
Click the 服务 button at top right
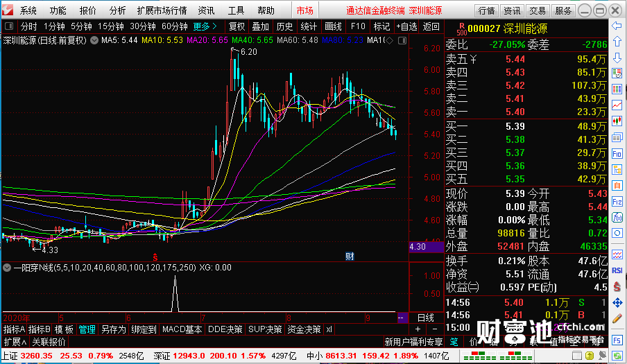point(563,11)
